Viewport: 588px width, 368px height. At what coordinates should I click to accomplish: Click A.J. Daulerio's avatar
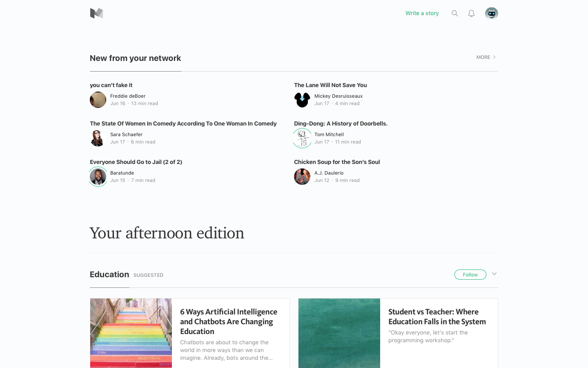point(302,177)
